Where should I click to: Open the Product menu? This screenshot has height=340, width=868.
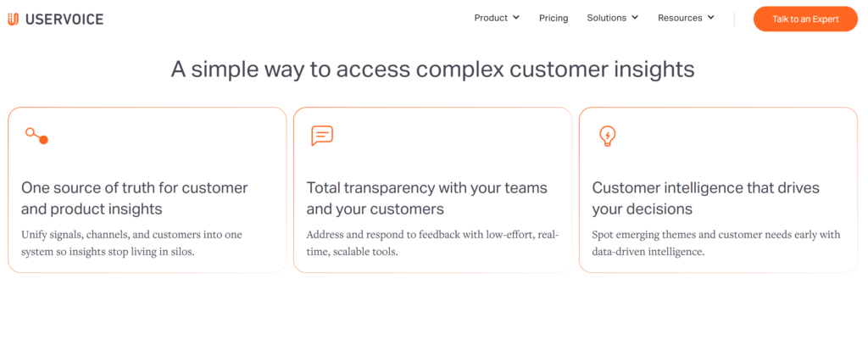[491, 18]
